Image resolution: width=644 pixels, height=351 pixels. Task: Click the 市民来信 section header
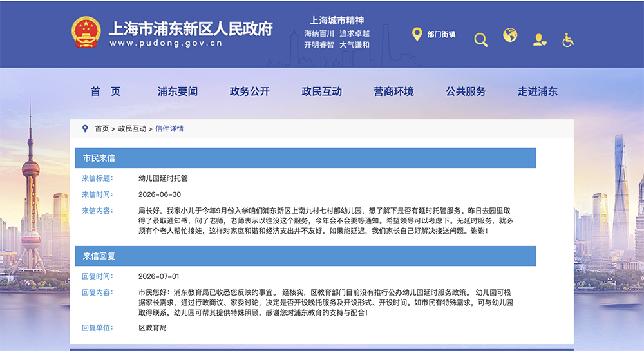coord(305,158)
